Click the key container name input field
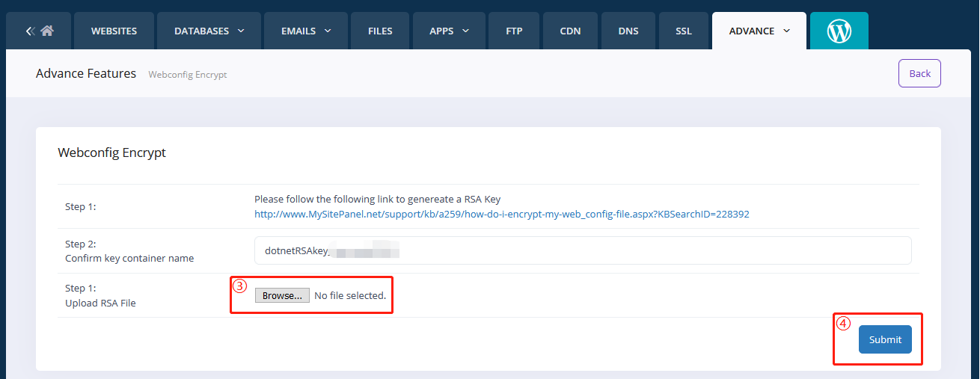 [582, 250]
